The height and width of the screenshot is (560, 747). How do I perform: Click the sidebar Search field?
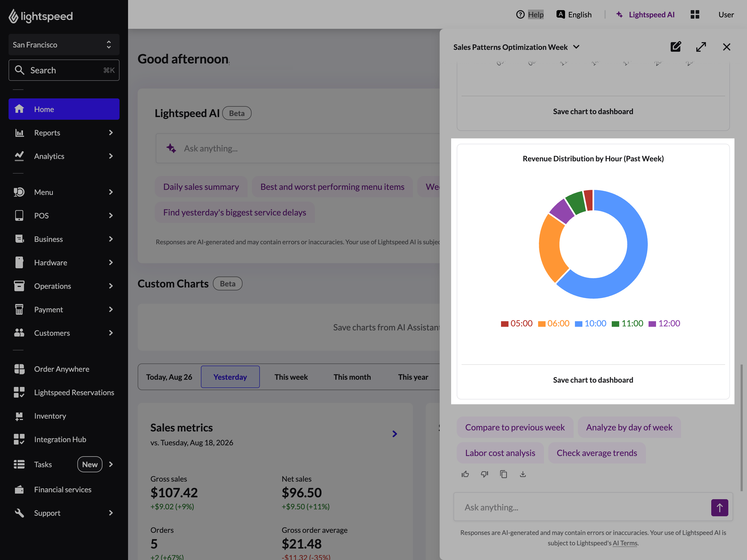coord(64,70)
